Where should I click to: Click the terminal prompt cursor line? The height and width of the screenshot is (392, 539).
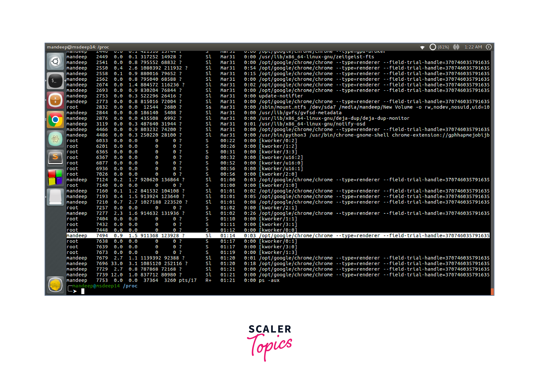coord(83,292)
